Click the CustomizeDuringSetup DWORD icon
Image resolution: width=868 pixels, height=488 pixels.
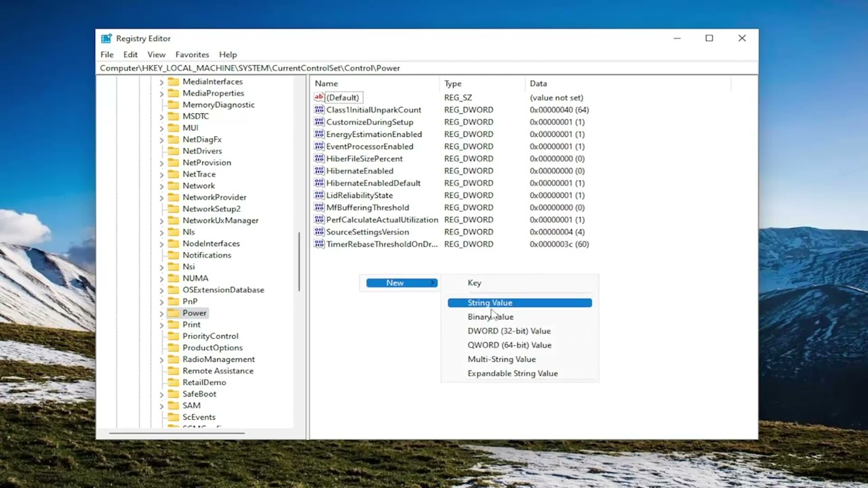pos(319,122)
